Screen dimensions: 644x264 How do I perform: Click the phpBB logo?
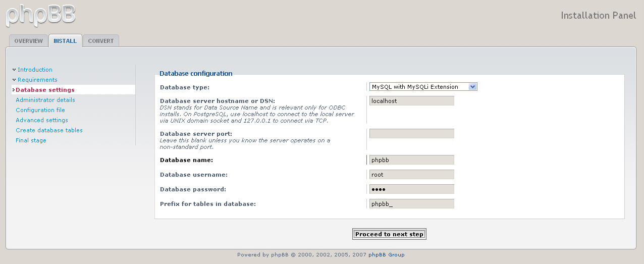point(40,15)
